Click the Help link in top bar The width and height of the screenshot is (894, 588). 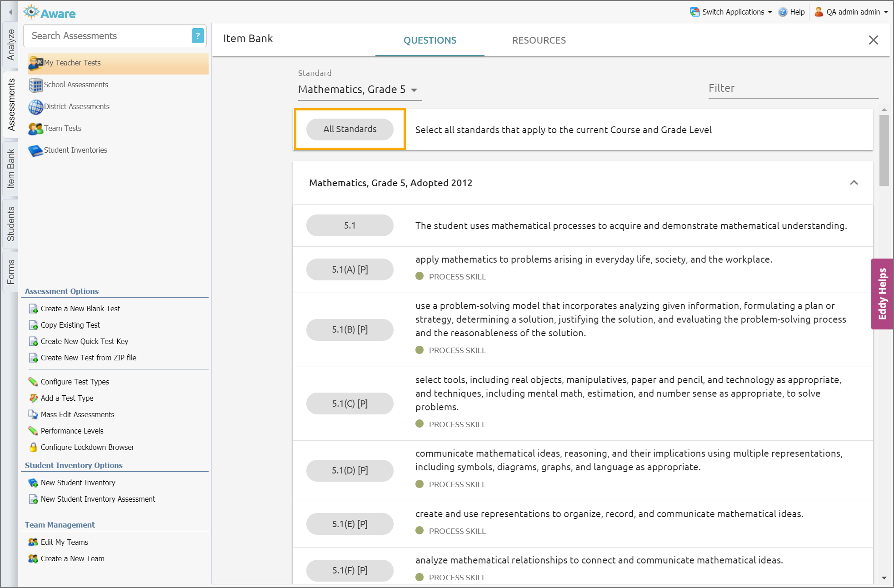797,12
